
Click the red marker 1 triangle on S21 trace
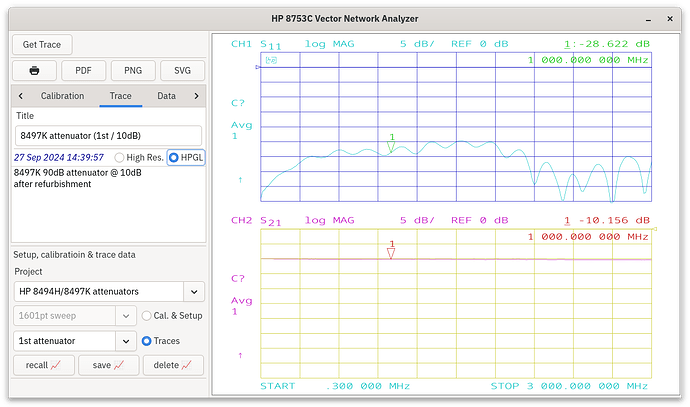pyautogui.click(x=391, y=253)
